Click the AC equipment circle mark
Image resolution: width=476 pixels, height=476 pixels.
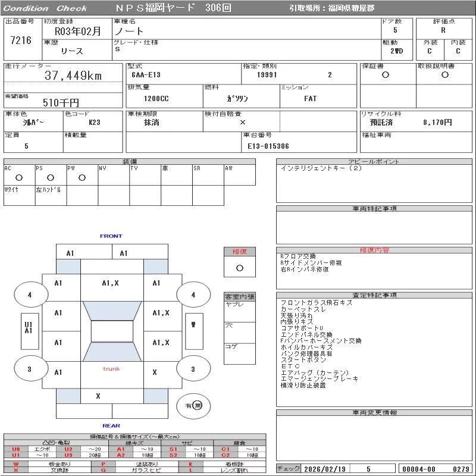pyautogui.click(x=19, y=177)
